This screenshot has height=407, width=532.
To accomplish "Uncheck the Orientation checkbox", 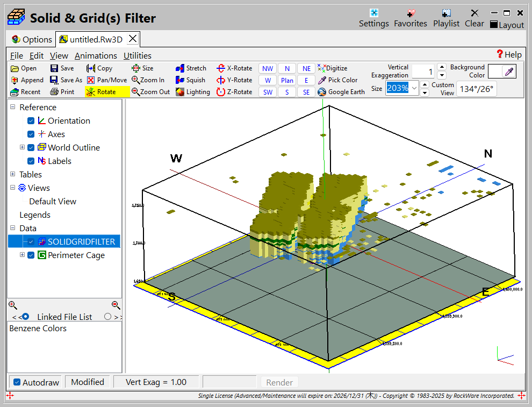I will [31, 121].
